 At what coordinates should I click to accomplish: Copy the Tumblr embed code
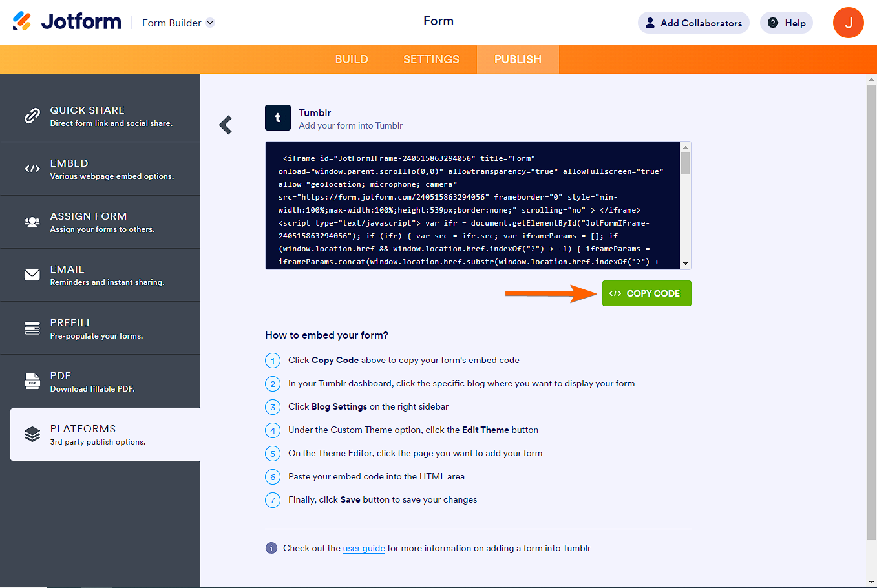point(647,293)
